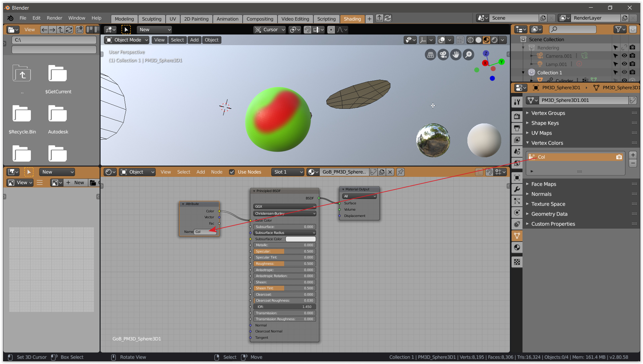This screenshot has width=643, height=364.
Task: Hide Camera.001 using its eye icon
Action: [x=624, y=56]
